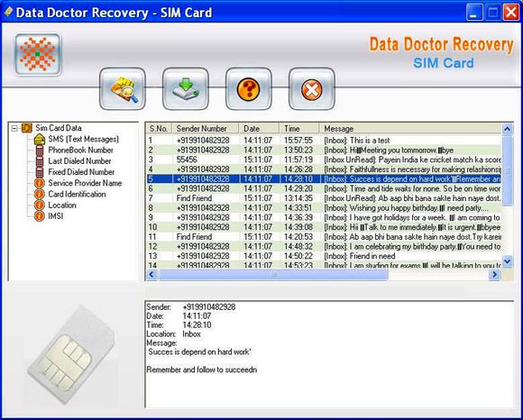Open Card Identification tree entry

click(77, 195)
